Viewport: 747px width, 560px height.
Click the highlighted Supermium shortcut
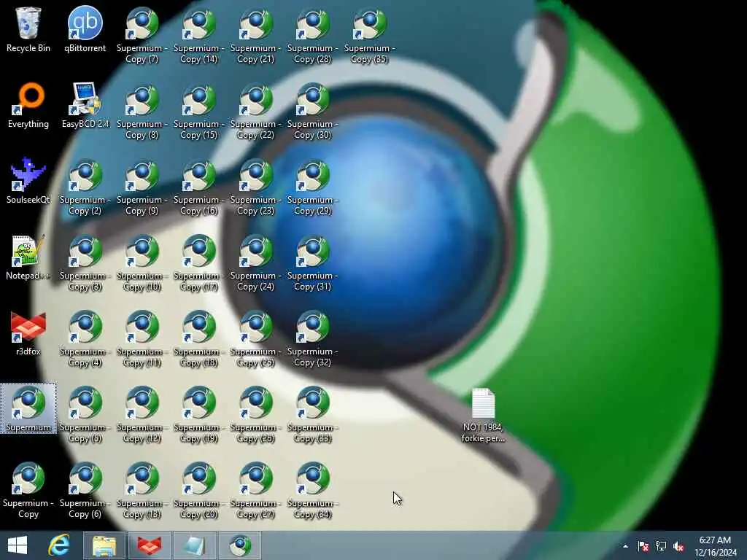click(x=28, y=408)
